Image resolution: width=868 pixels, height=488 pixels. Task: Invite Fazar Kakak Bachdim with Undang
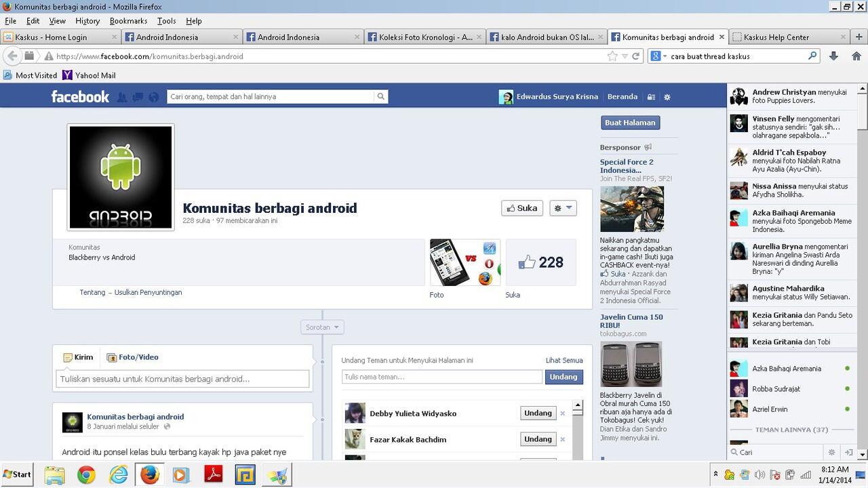(x=538, y=439)
